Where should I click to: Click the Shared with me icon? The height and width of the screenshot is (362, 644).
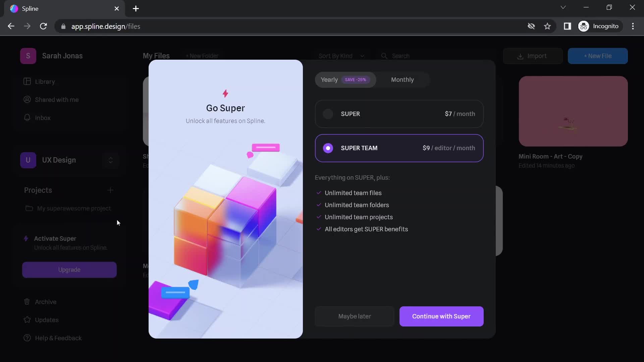[28, 100]
